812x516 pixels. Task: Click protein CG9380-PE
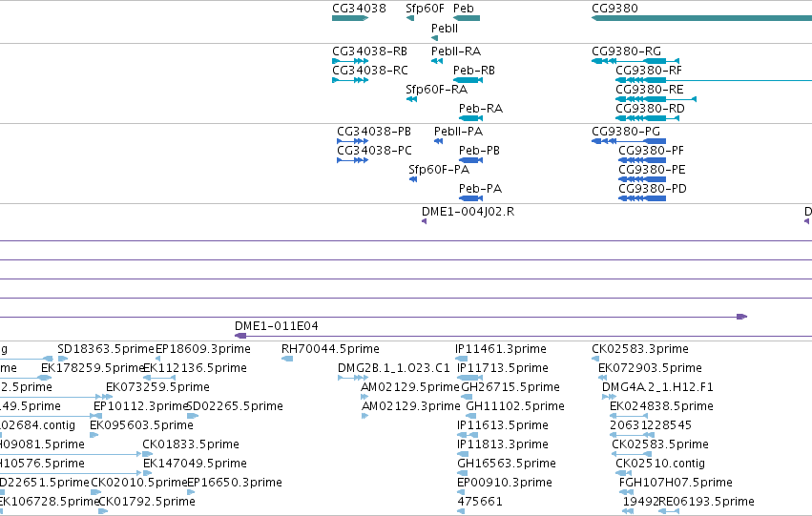point(642,179)
